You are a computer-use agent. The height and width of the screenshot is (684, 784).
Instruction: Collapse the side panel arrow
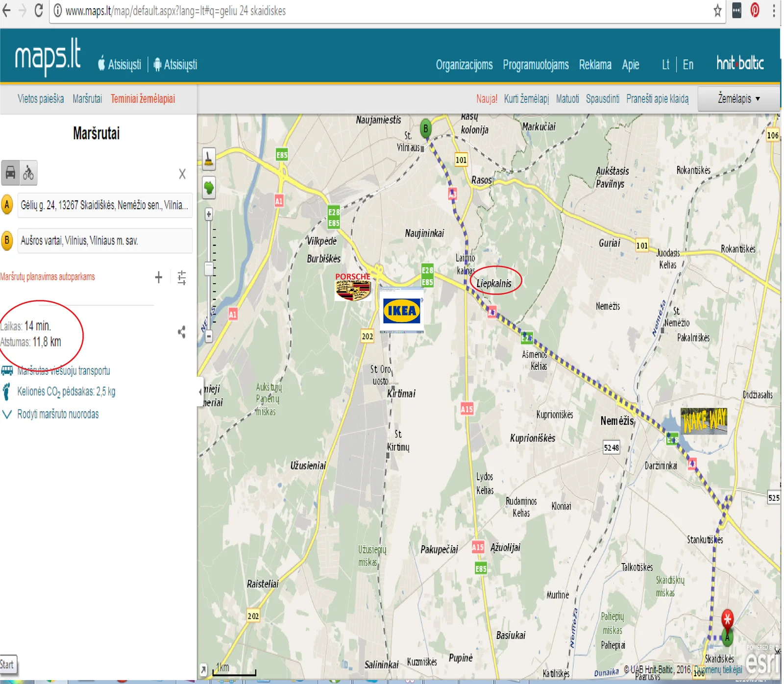tap(200, 391)
